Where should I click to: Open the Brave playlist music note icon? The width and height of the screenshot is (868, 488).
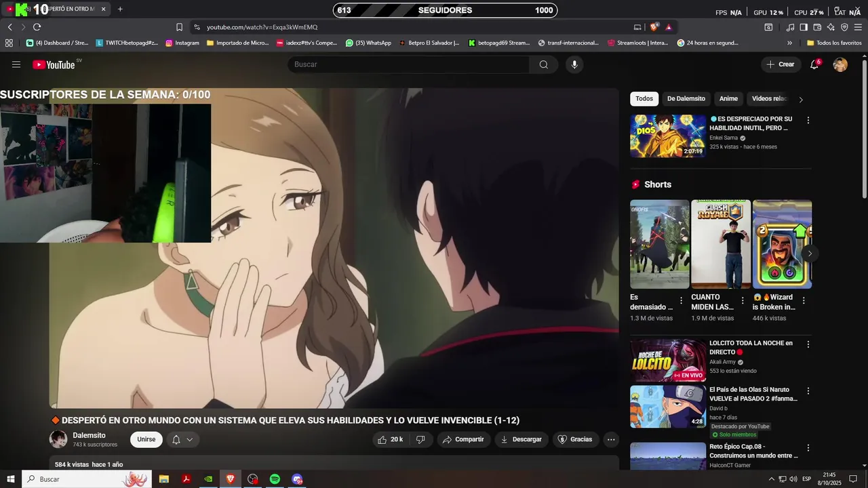[x=790, y=27]
